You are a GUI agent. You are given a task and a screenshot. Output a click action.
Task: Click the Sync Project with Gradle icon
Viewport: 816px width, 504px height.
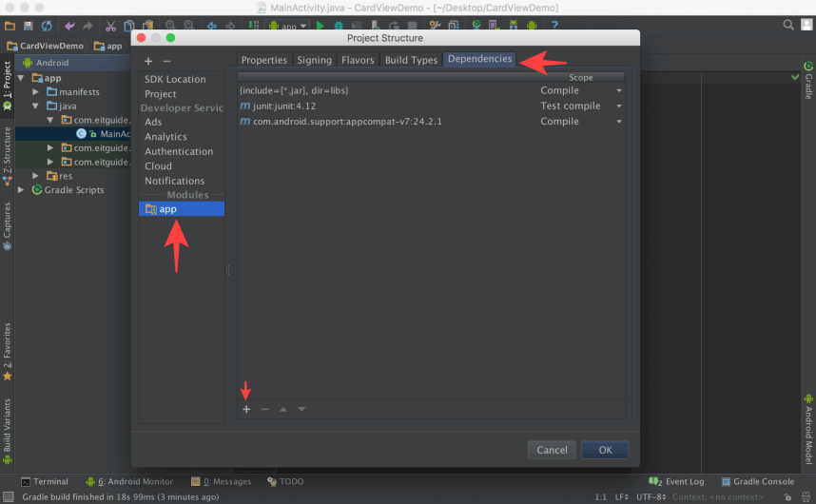click(476, 25)
